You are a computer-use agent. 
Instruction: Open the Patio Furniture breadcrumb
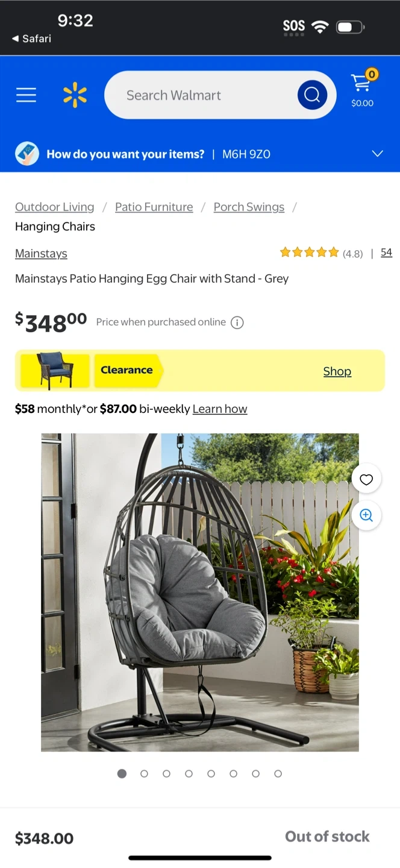tap(154, 207)
